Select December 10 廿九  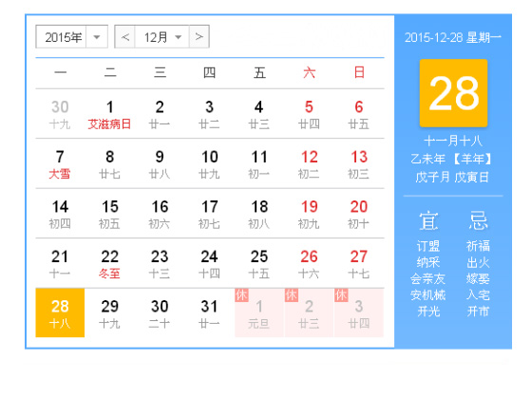(x=209, y=164)
